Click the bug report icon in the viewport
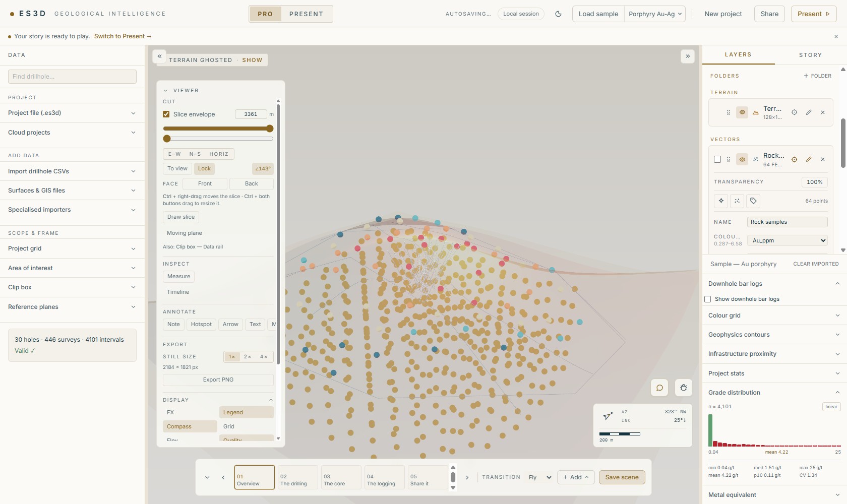Viewport: 847px width, 504px height. (x=684, y=388)
